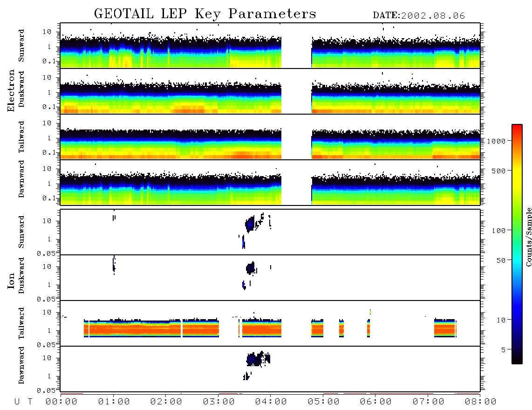Click the U T time axis label
This screenshot has height=410, width=532.
point(23,402)
